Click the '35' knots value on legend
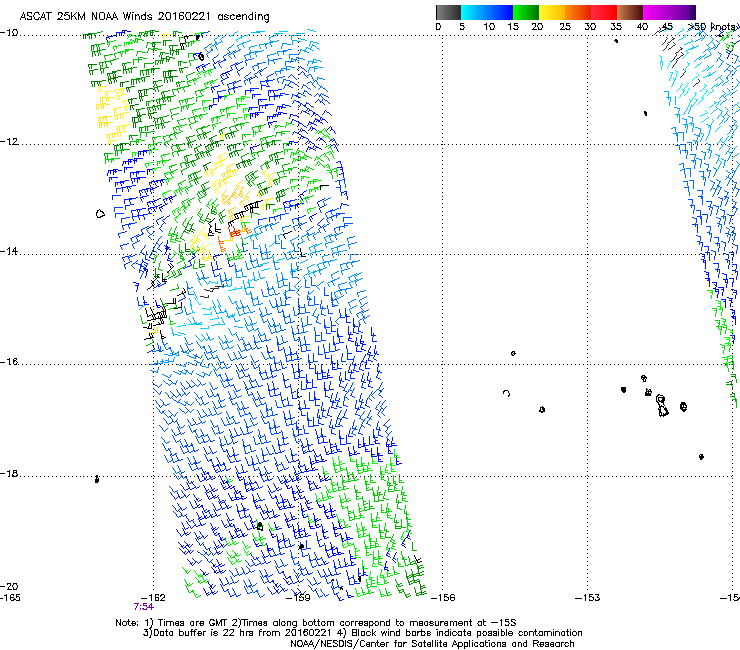The width and height of the screenshot is (740, 650). (x=616, y=27)
